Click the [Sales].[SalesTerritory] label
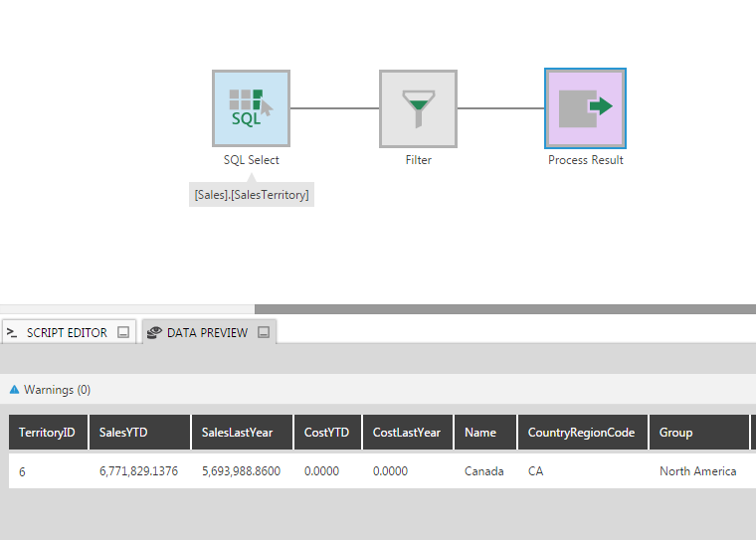 click(x=252, y=195)
